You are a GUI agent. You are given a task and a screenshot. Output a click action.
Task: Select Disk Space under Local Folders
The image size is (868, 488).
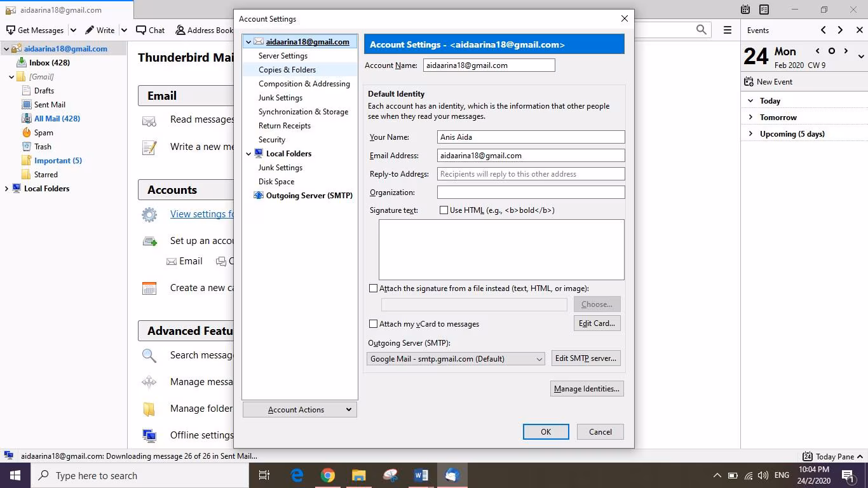(276, 182)
